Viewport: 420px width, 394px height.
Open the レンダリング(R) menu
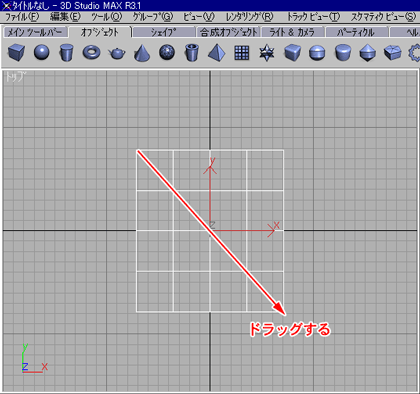click(250, 17)
